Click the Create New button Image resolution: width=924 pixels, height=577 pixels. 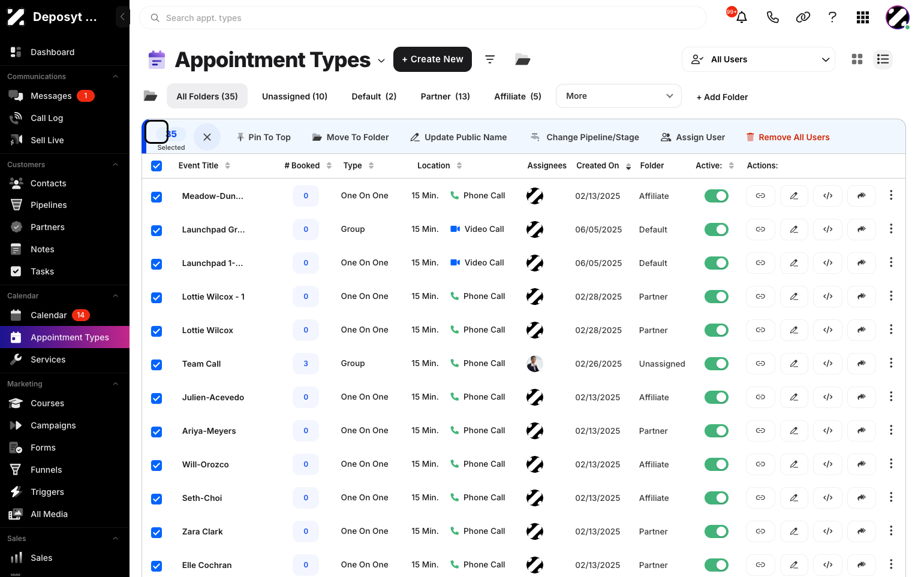pyautogui.click(x=432, y=59)
